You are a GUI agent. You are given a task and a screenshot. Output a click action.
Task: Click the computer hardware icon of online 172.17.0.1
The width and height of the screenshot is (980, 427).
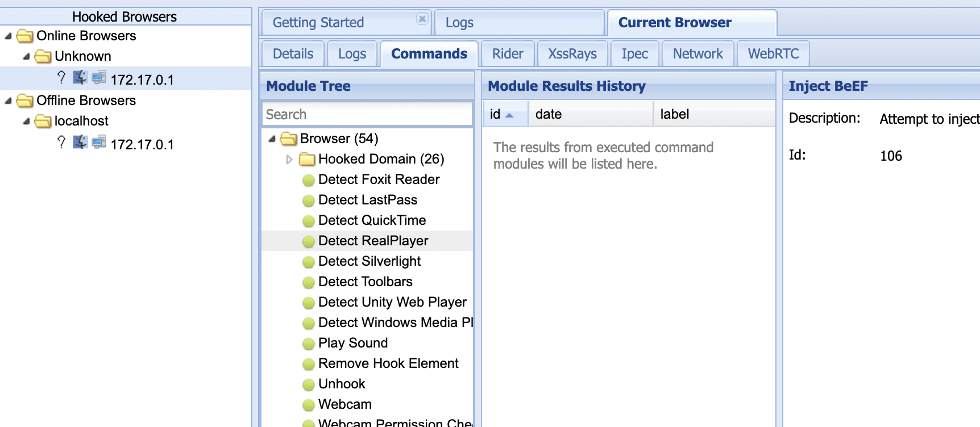tap(99, 78)
